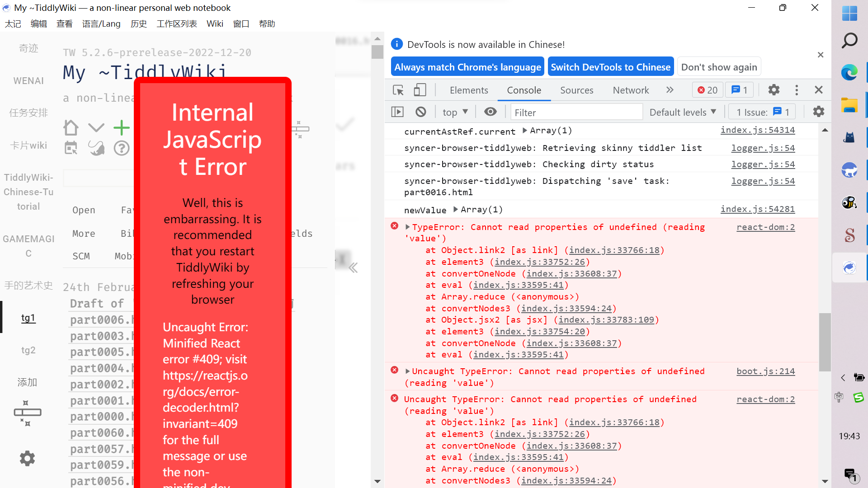Open the 帮助 menu
This screenshot has height=488, width=868.
click(x=267, y=24)
